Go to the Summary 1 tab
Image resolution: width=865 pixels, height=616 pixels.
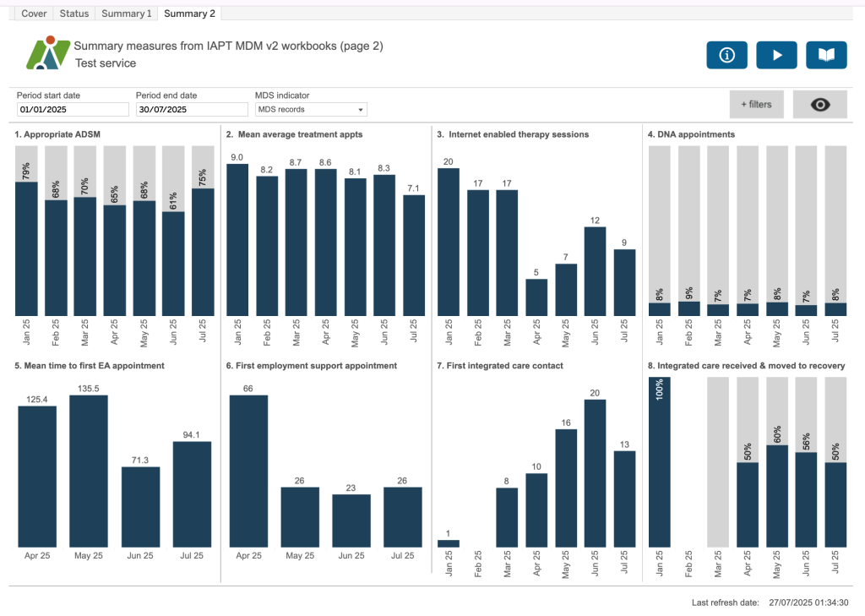click(x=126, y=14)
